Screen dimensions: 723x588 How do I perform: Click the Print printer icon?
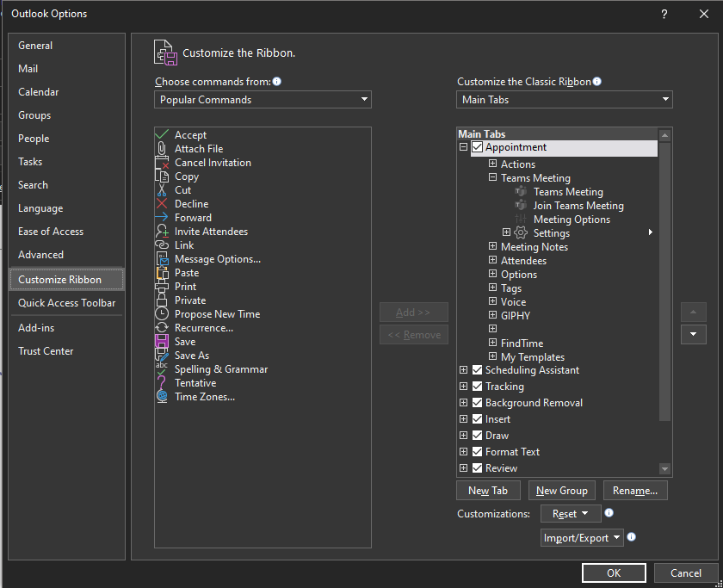click(x=162, y=287)
